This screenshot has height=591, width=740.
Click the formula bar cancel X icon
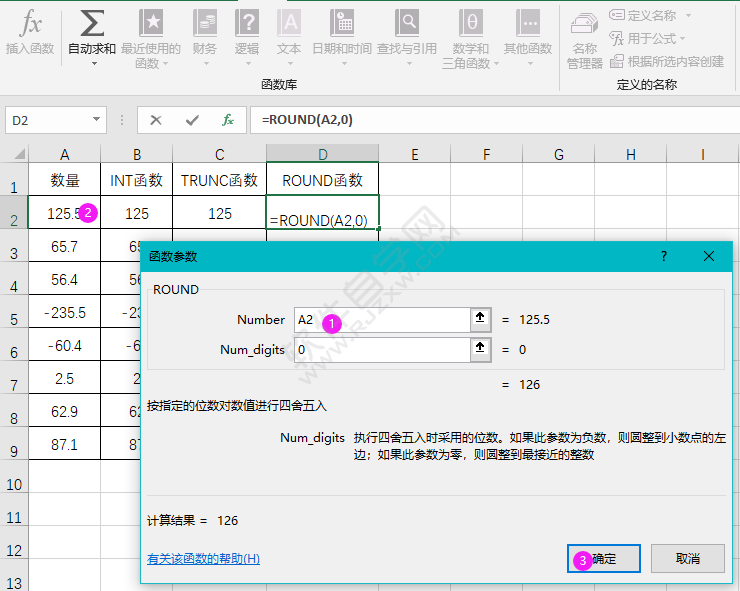click(x=156, y=120)
